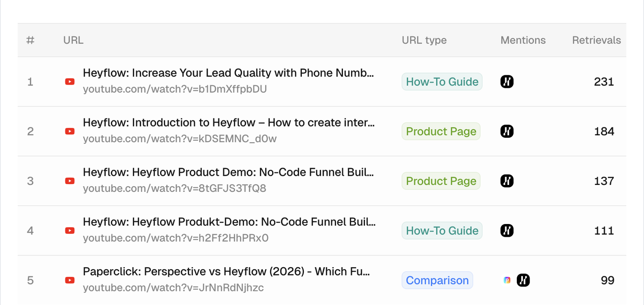Click URL youtube.com/watch?v=kDSEMNC_d0w

point(180,139)
